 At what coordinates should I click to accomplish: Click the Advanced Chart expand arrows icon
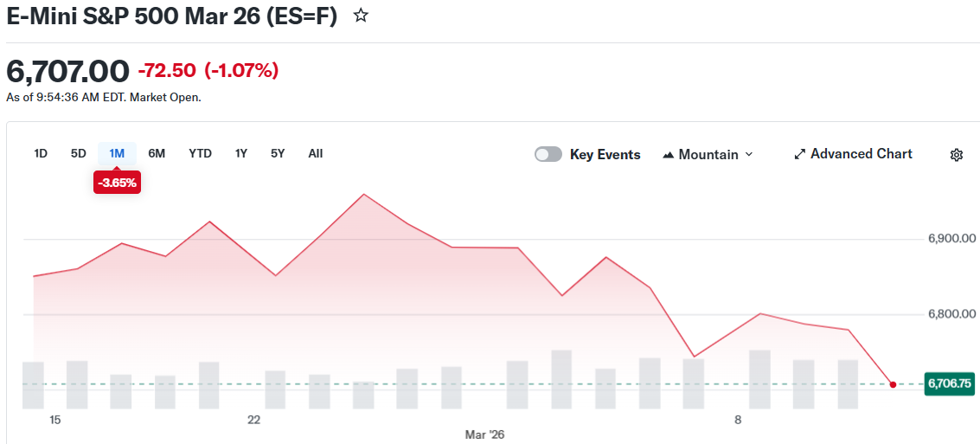[800, 154]
